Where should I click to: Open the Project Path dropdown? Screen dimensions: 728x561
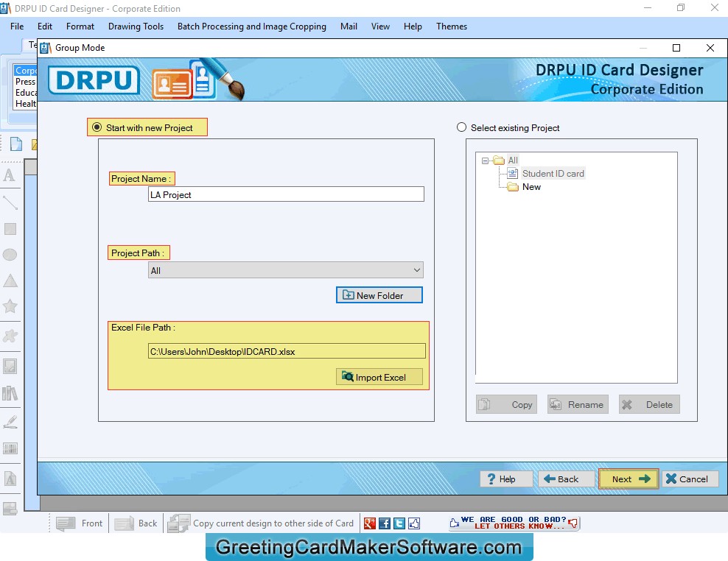(x=286, y=270)
